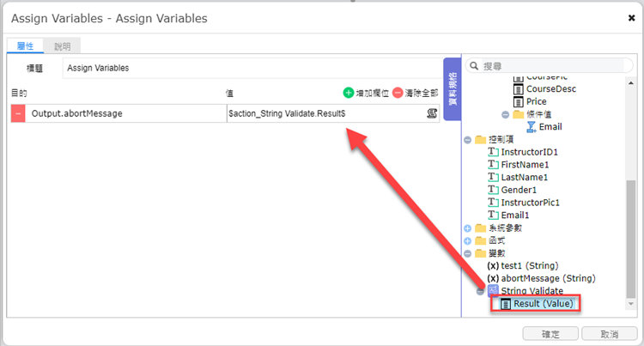Click the tree panel scrollbar thumb
The height and width of the screenshot is (346, 644).
[631, 239]
